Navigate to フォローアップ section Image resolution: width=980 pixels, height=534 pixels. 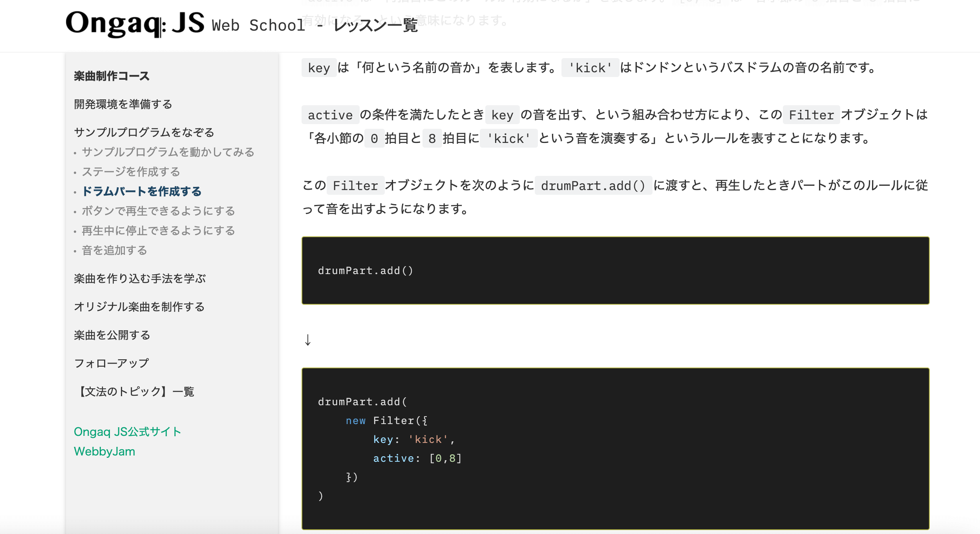(112, 363)
